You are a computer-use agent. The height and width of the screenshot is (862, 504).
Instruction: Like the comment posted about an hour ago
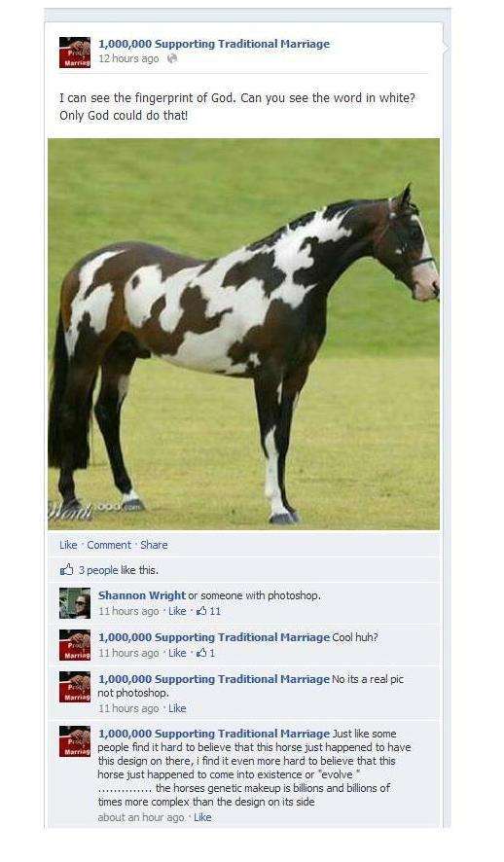(202, 817)
